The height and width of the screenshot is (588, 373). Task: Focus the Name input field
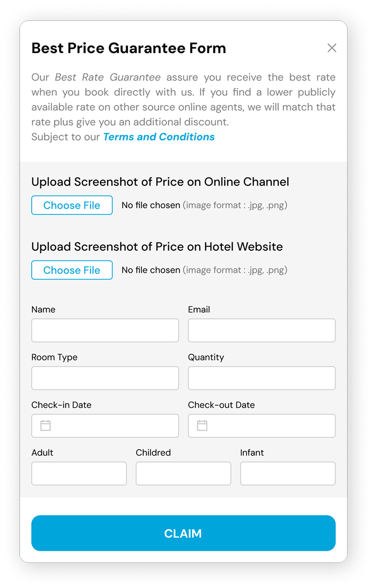[x=105, y=330]
